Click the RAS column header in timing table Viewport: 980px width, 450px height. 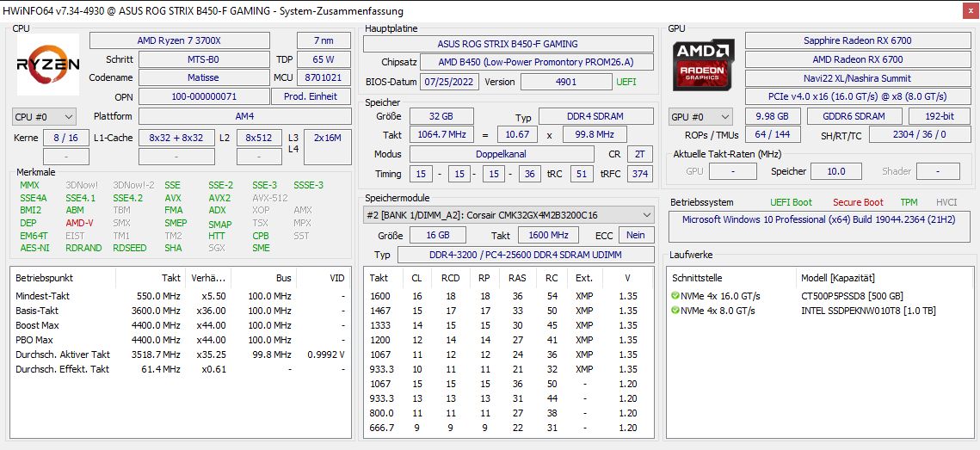517,278
